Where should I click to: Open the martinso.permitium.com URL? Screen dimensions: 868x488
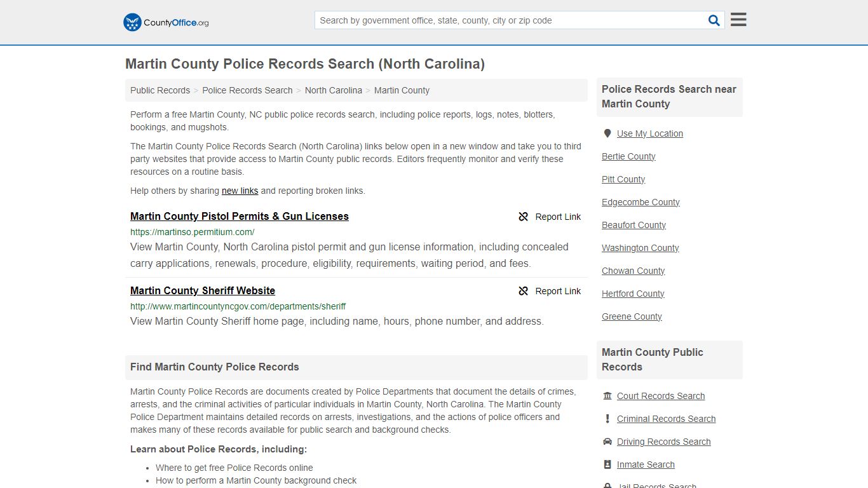coord(193,232)
